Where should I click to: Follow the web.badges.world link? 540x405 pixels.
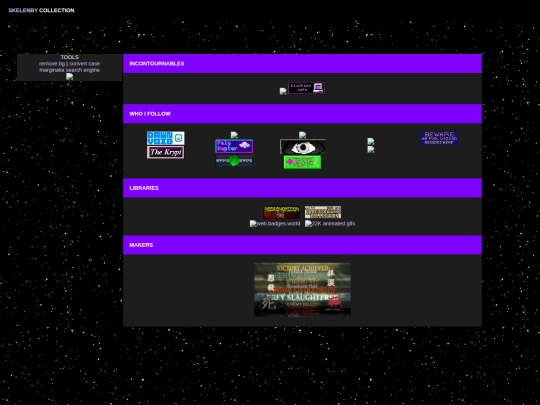(275, 224)
